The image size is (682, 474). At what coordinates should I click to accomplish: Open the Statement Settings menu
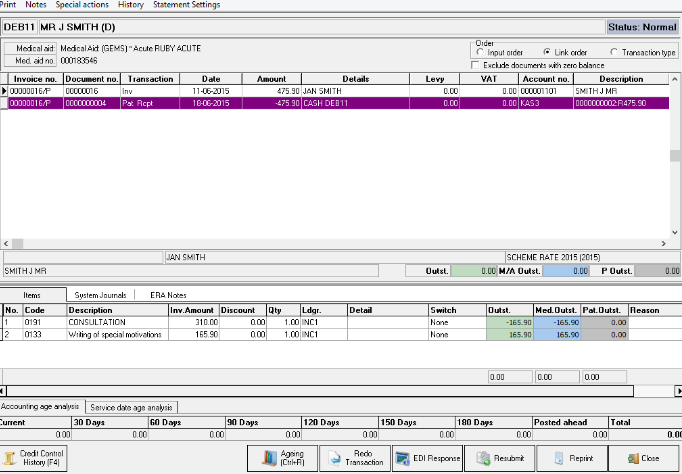tap(186, 5)
